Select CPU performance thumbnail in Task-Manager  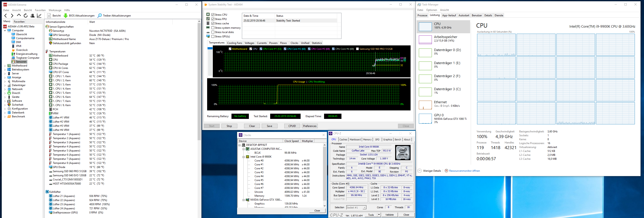pyautogui.click(x=425, y=27)
